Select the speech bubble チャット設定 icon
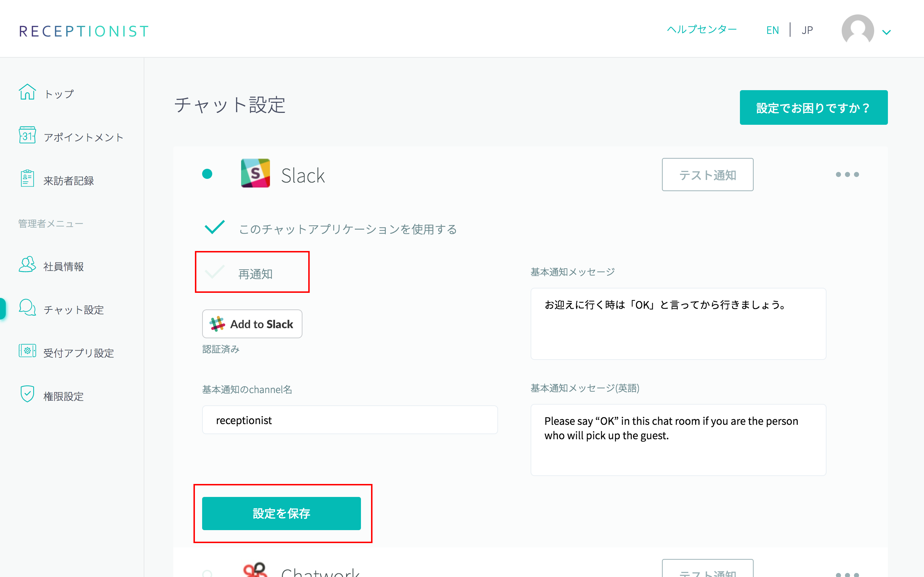This screenshot has height=577, width=924. (x=27, y=308)
